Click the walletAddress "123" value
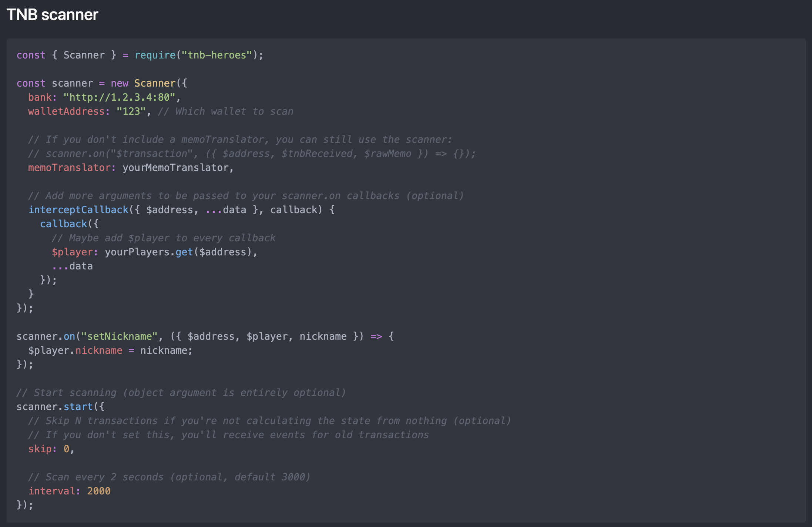812x527 pixels. (131, 111)
